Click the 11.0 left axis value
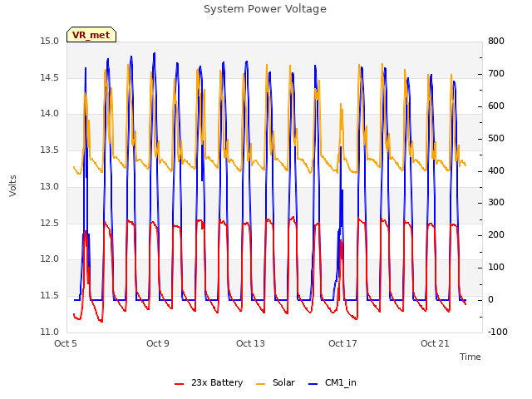Viewport: 532px width, 399px height. pos(50,332)
